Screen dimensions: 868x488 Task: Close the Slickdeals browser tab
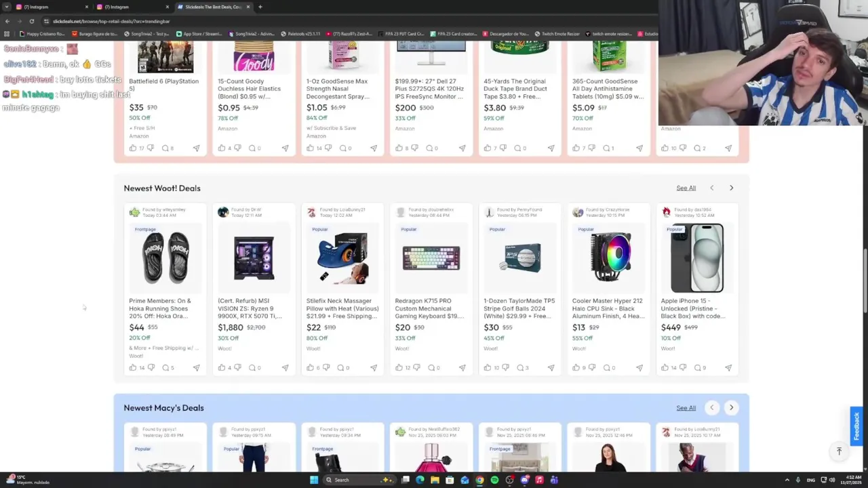[x=248, y=7]
